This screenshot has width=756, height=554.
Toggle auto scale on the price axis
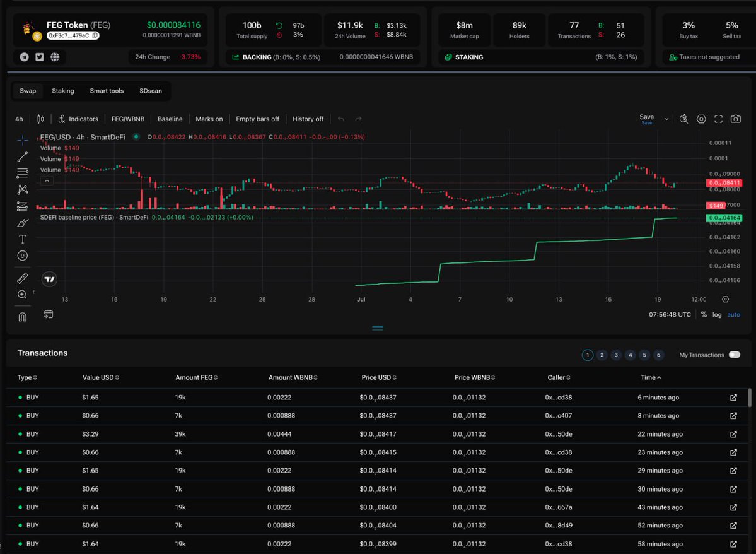coord(733,315)
